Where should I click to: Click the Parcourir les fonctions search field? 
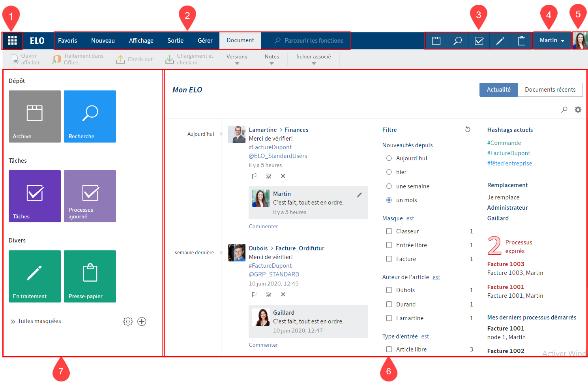[x=311, y=40]
